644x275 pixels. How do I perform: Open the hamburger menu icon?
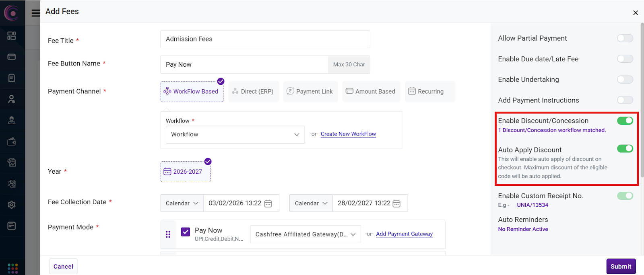(36, 13)
